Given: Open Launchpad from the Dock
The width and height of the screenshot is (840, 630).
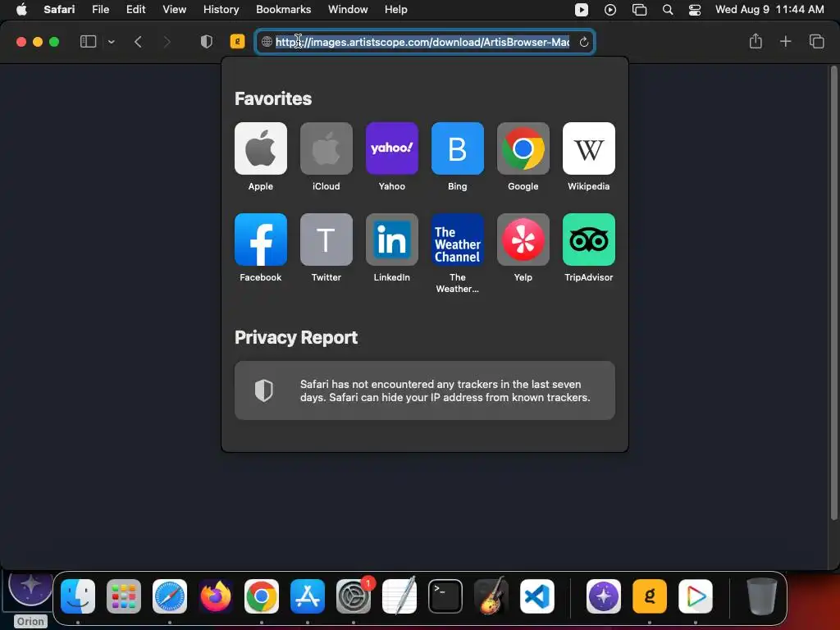Looking at the screenshot, I should [x=124, y=596].
